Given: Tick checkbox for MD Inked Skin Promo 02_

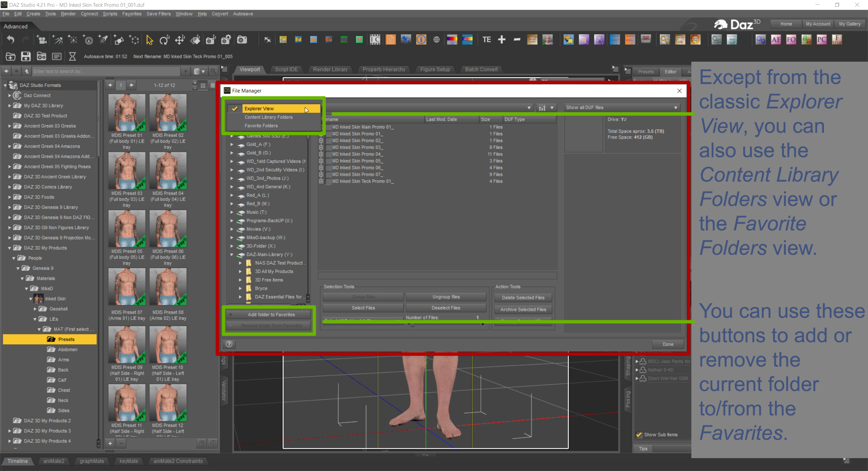Looking at the screenshot, I should click(328, 141).
